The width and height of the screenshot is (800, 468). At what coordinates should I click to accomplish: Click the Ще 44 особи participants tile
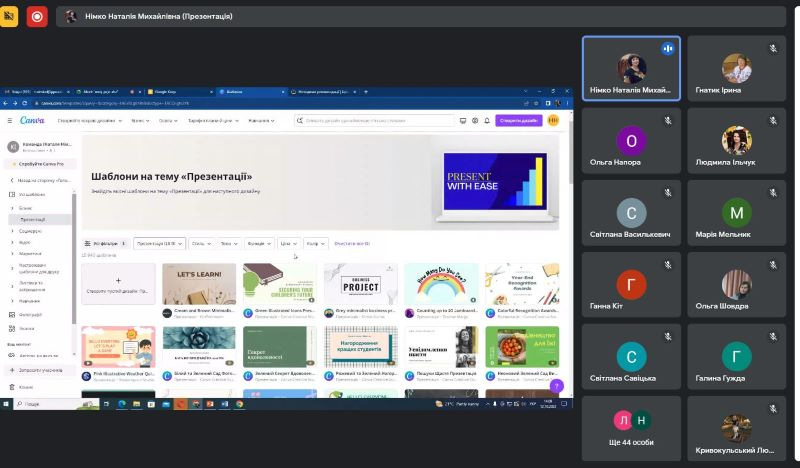tap(631, 429)
